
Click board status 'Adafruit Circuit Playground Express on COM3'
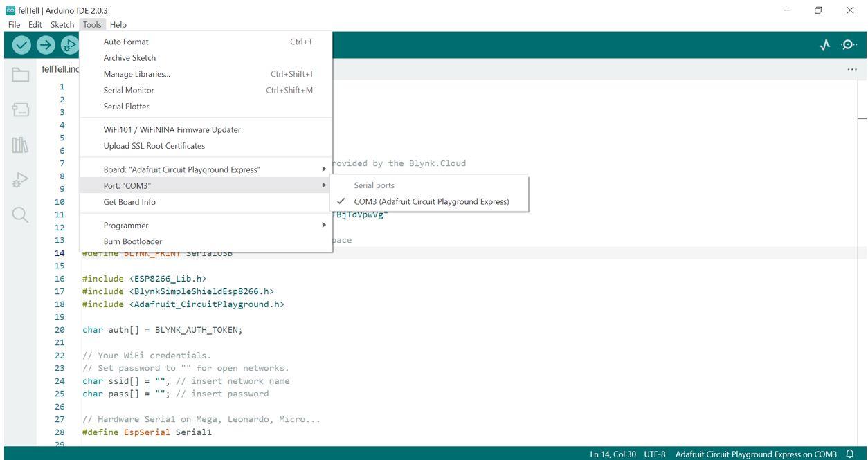click(x=756, y=454)
